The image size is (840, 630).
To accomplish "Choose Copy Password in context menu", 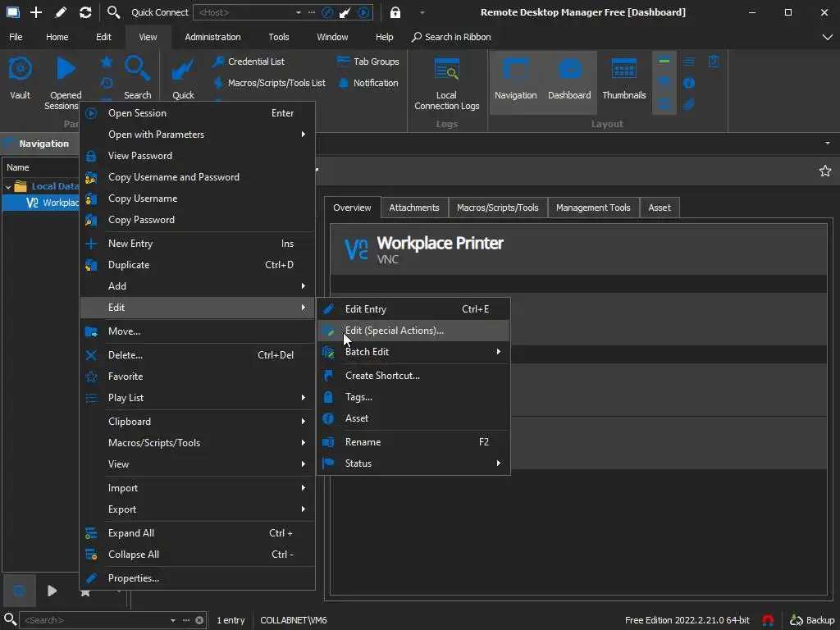I will [197, 220].
